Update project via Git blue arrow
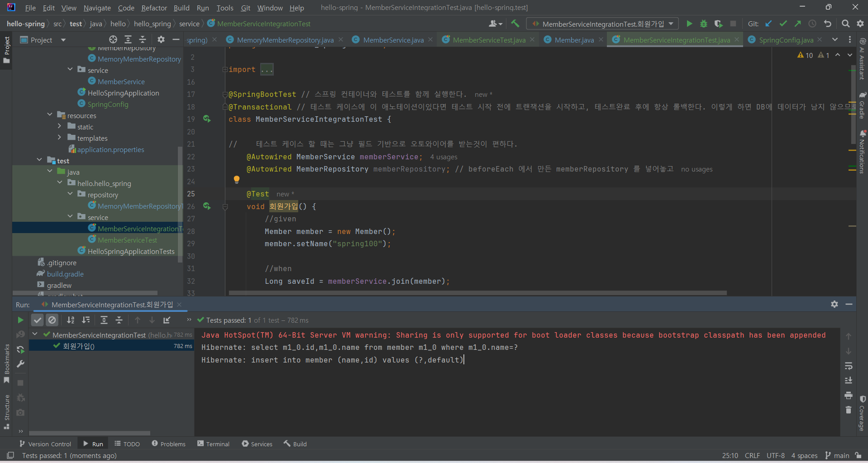 pyautogui.click(x=768, y=24)
